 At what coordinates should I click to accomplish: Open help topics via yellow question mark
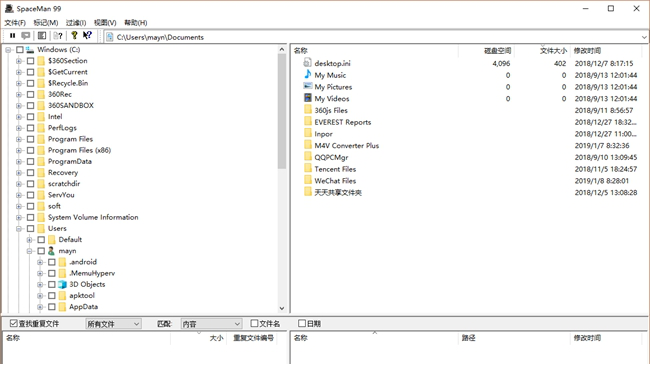click(74, 36)
